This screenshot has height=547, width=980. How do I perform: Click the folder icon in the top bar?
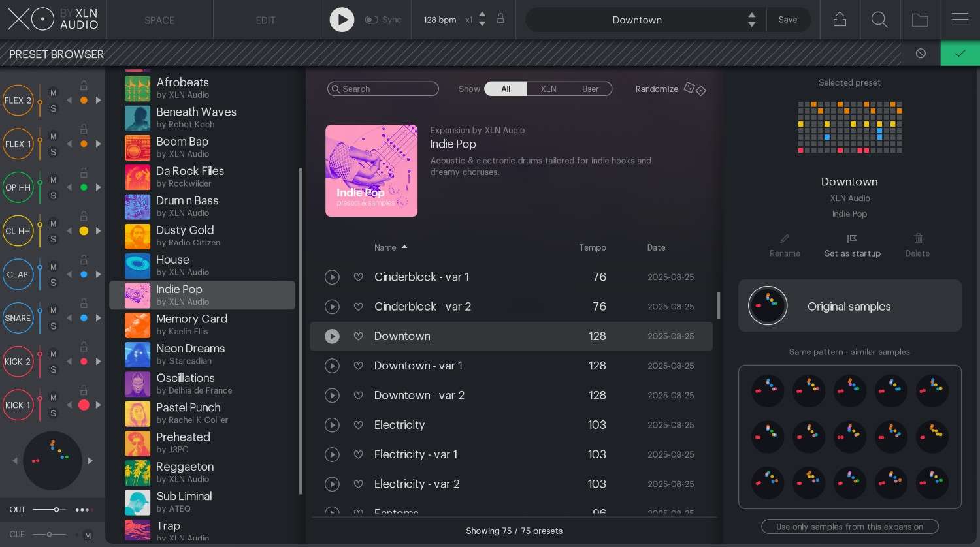tap(920, 20)
